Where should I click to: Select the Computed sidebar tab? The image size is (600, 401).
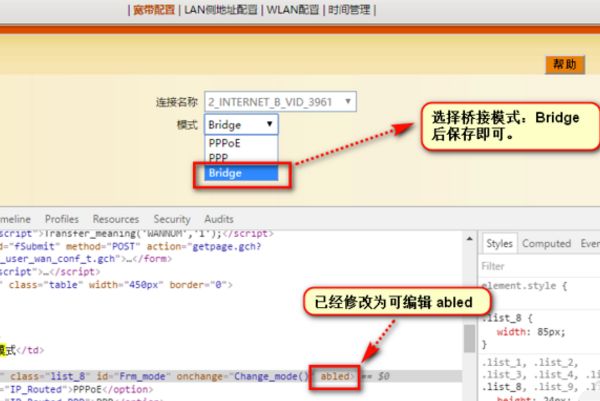(x=546, y=244)
